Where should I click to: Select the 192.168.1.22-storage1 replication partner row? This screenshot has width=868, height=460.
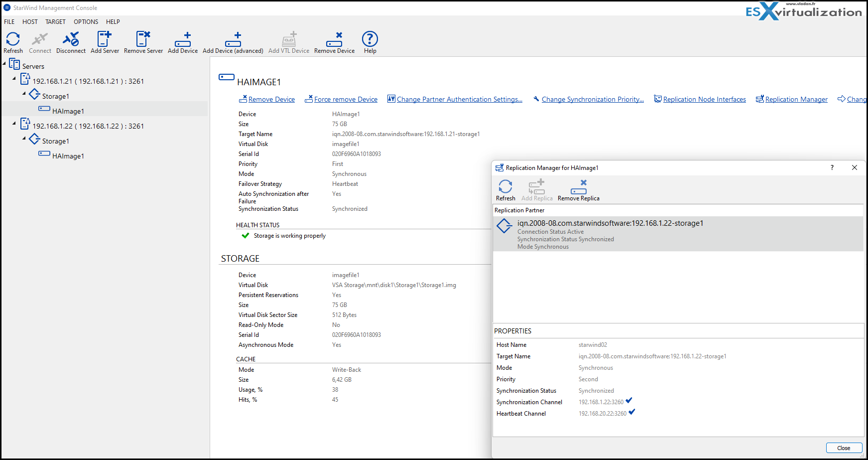tap(678, 234)
